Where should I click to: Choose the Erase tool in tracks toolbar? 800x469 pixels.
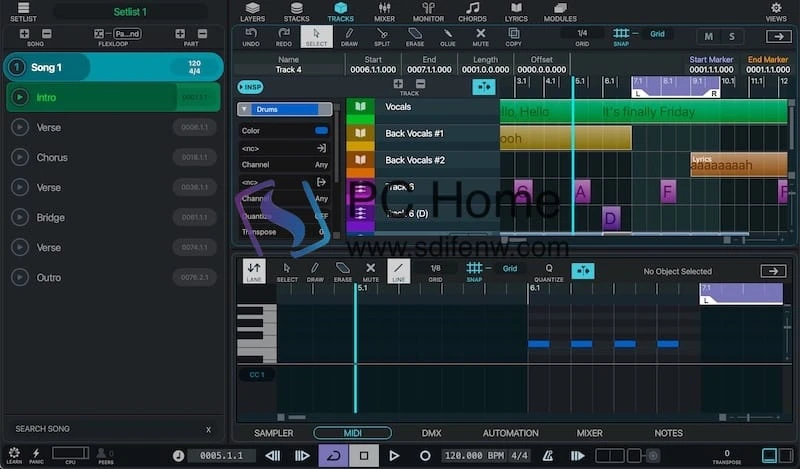click(x=415, y=37)
